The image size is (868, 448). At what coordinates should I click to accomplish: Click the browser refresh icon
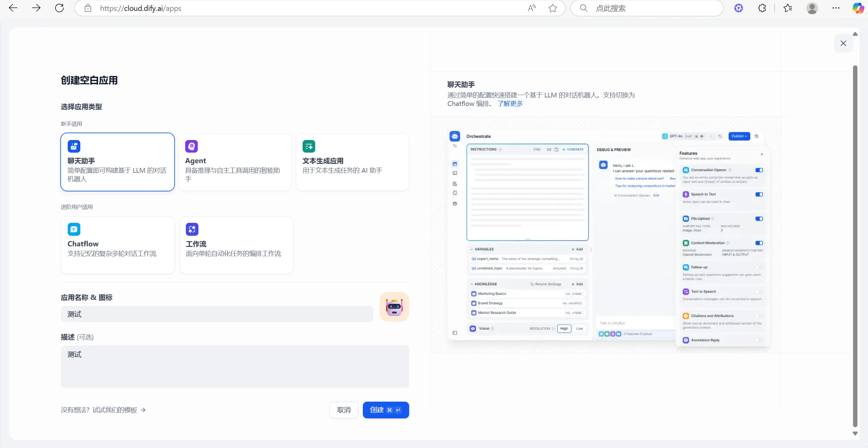pos(59,8)
